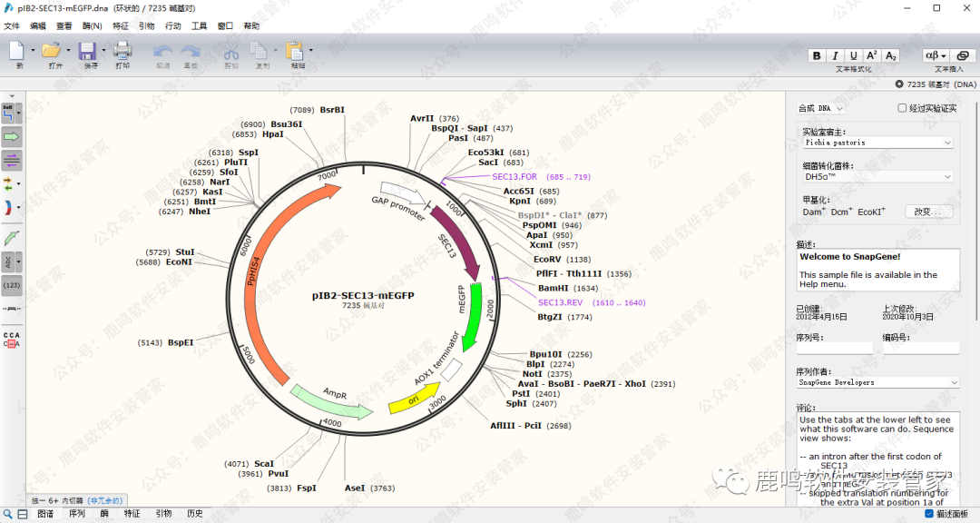The width and height of the screenshot is (980, 523).
Task: Open the Pichia pastoris host dropdown
Action: pyautogui.click(x=877, y=143)
